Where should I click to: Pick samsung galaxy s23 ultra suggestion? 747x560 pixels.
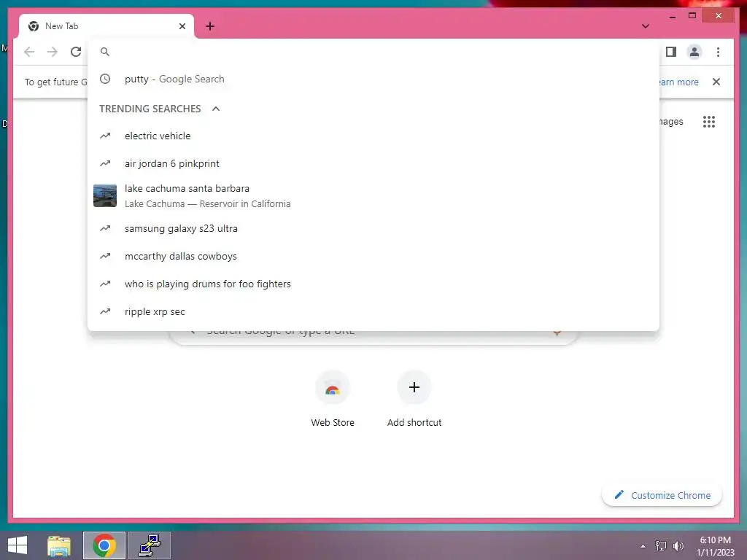[x=373, y=228]
